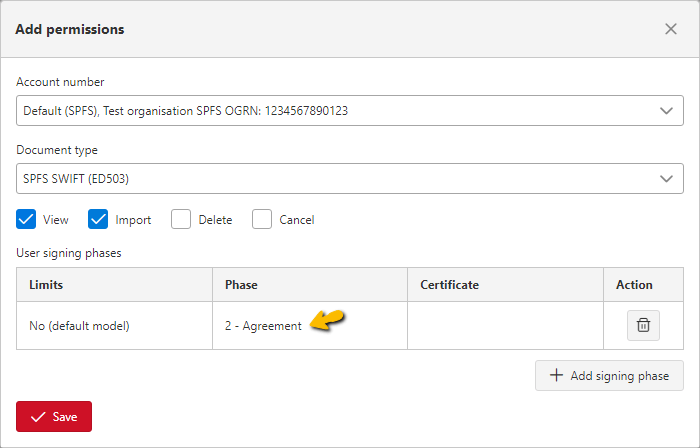This screenshot has width=700, height=448.
Task: Delete signing phase with trash icon
Action: 643,325
